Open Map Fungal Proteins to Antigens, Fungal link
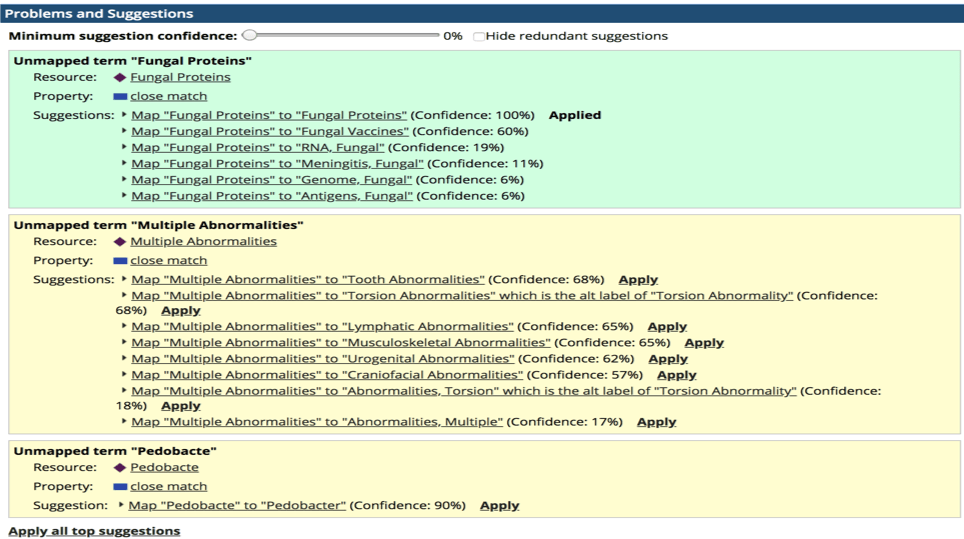The image size is (964, 539). click(x=272, y=196)
